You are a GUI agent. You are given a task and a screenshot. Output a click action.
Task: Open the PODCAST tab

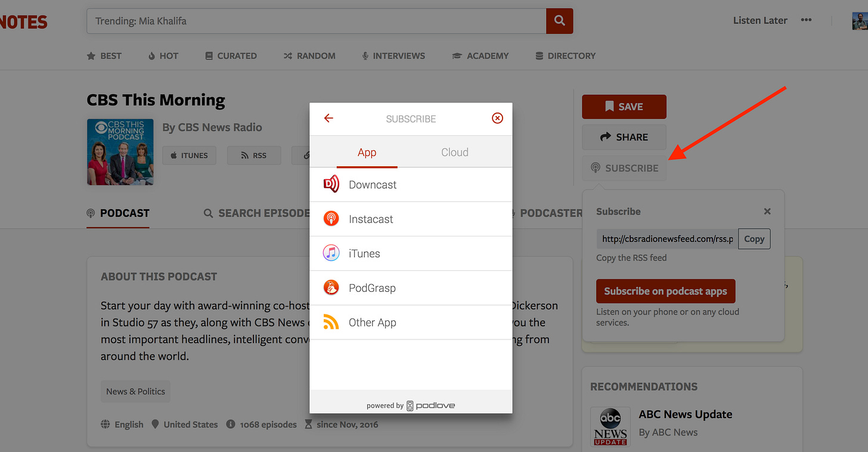pyautogui.click(x=118, y=213)
